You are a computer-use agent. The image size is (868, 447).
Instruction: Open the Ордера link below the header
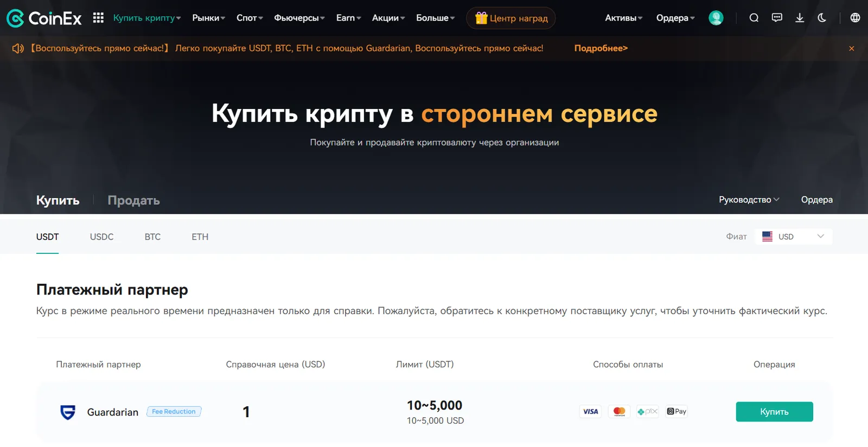[x=816, y=200]
